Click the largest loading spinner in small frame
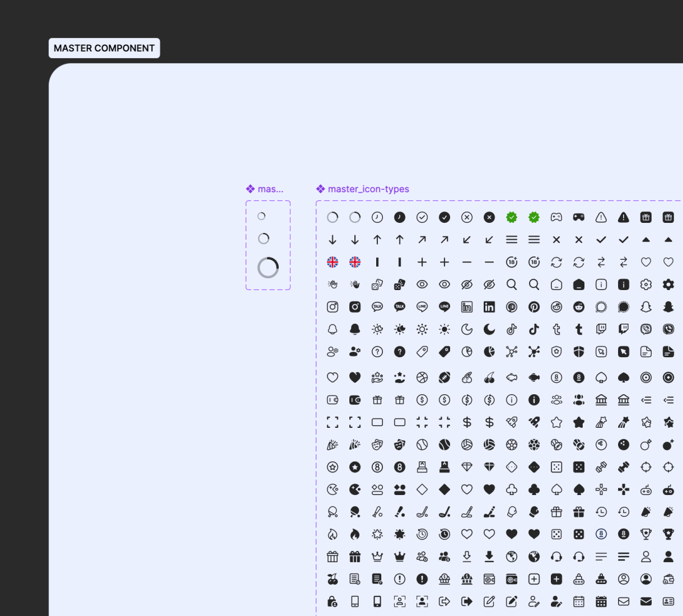 [x=268, y=268]
